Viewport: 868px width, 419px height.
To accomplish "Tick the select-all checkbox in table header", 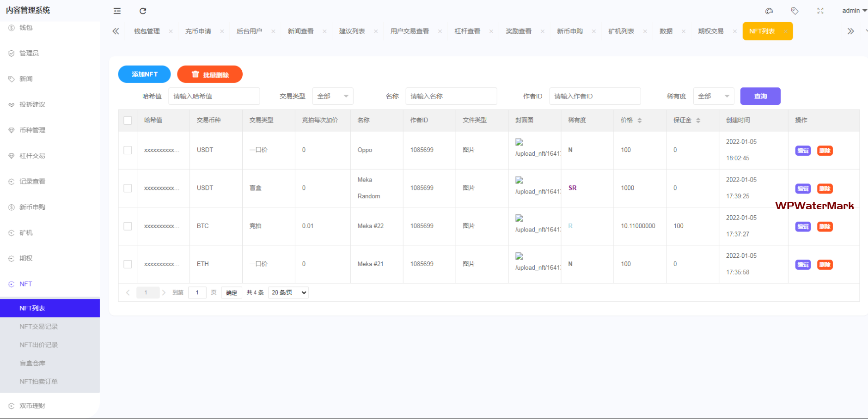I will (x=128, y=121).
